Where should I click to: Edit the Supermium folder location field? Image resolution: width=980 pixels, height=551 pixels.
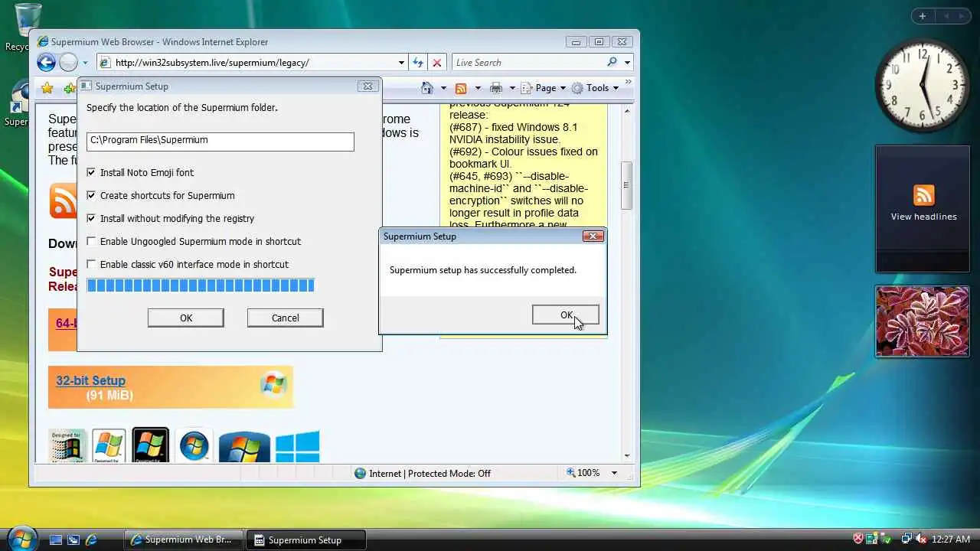pyautogui.click(x=220, y=141)
